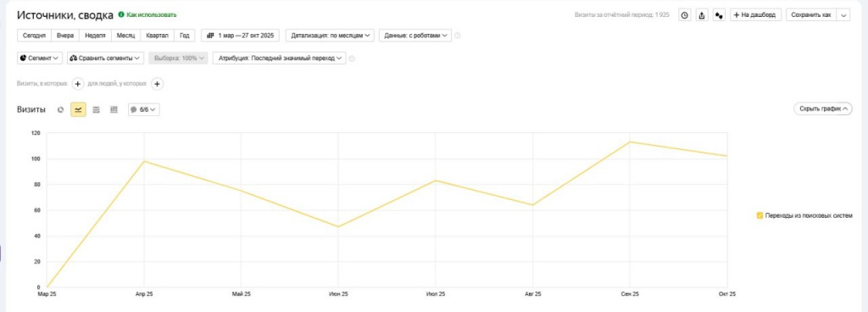868x312 pixels.
Task: Click the help icon beside Данные dropdown
Action: [x=457, y=36]
